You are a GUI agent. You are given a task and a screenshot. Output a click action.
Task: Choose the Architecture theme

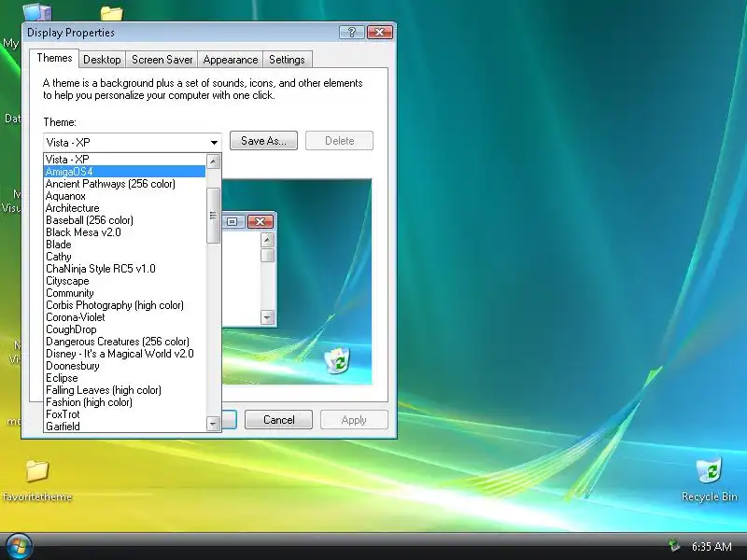click(125, 207)
